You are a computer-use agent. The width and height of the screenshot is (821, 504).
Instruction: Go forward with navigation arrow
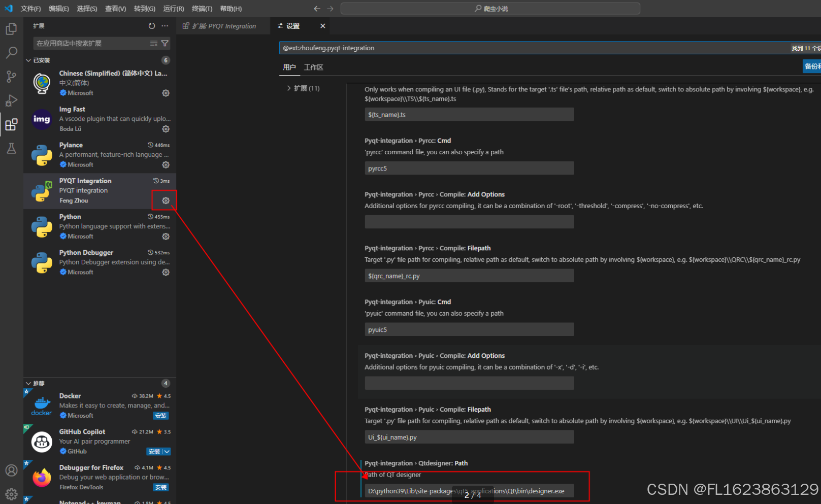tap(330, 9)
